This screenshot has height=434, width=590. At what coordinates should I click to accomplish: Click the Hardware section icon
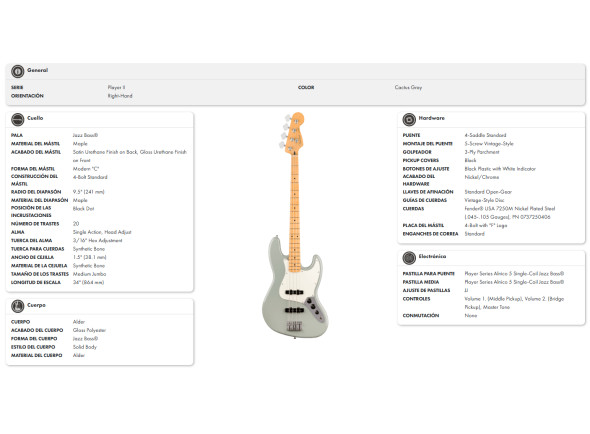409,119
